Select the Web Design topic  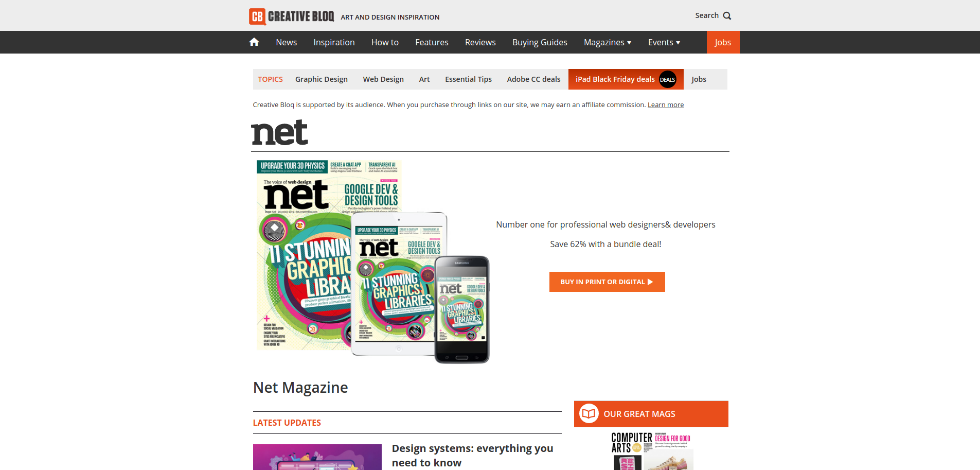[383, 79]
